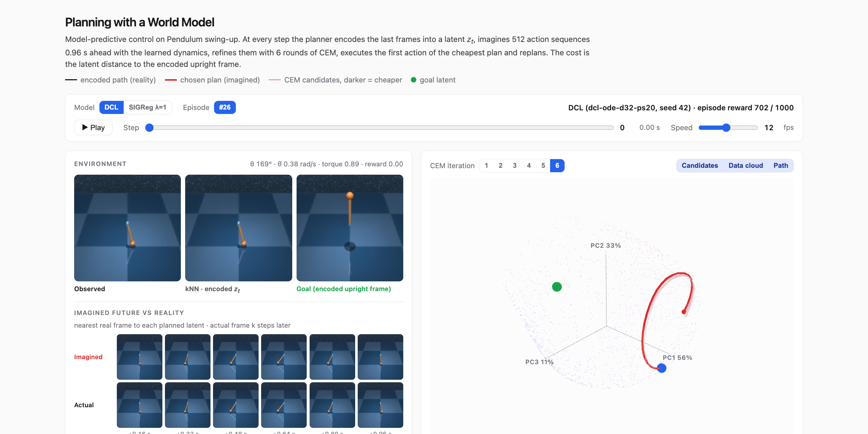The image size is (868, 434).
Task: Switch model to SIGReg λ=1
Action: (x=148, y=107)
